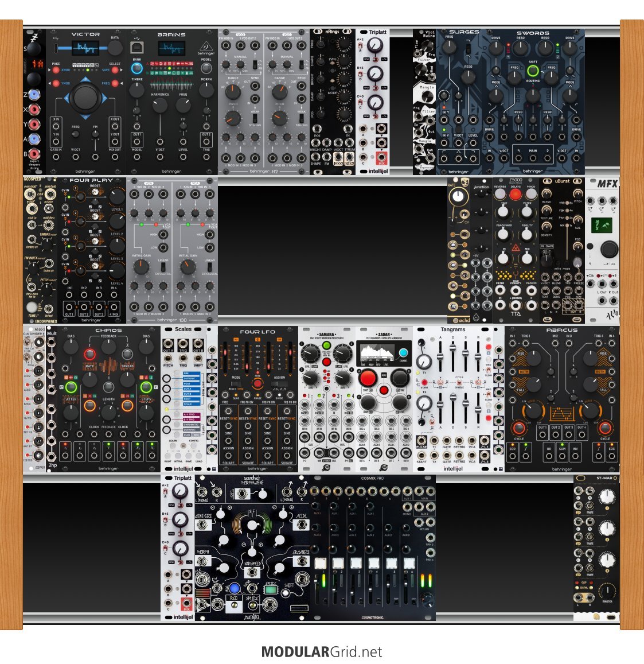Click the DATA knob on Victor
The height and width of the screenshot is (664, 644).
[115, 49]
